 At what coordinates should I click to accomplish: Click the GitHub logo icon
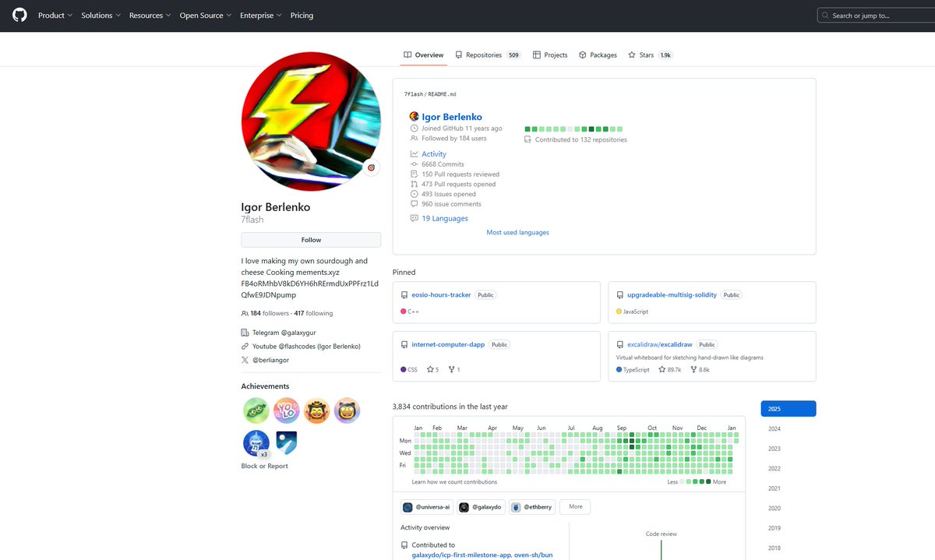(x=19, y=16)
